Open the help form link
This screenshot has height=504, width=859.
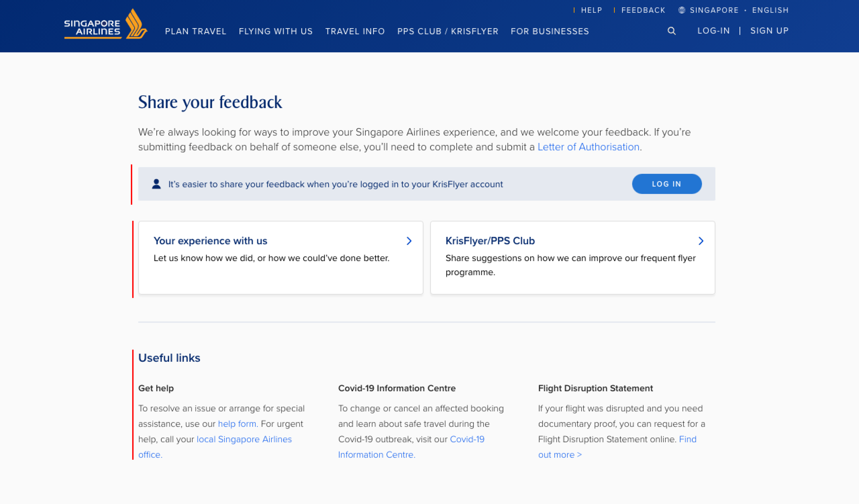pyautogui.click(x=238, y=424)
